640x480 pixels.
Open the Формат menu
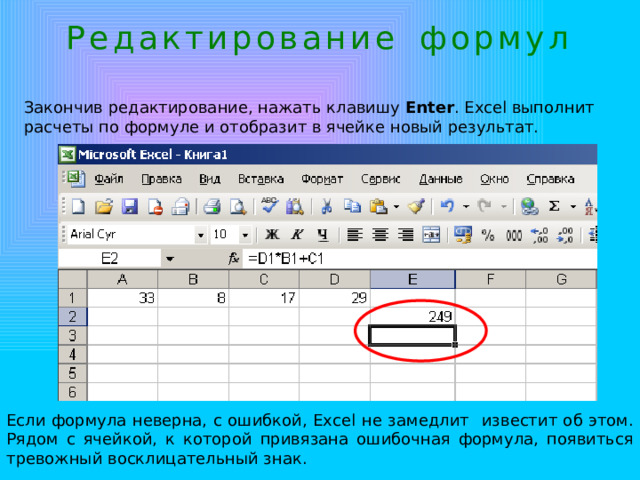click(x=322, y=179)
